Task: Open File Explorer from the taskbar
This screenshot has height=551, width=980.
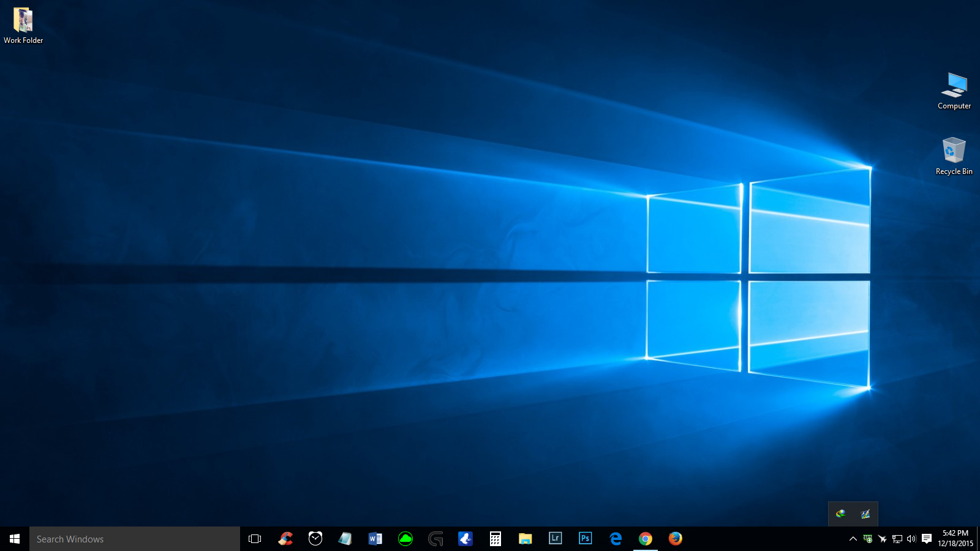Action: (526, 539)
